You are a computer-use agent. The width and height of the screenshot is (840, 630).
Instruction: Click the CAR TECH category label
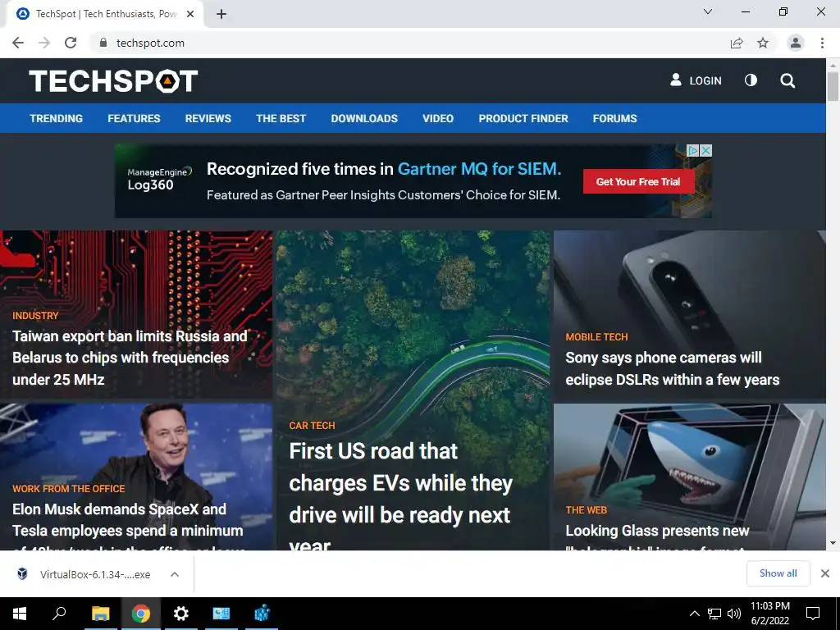312,426
